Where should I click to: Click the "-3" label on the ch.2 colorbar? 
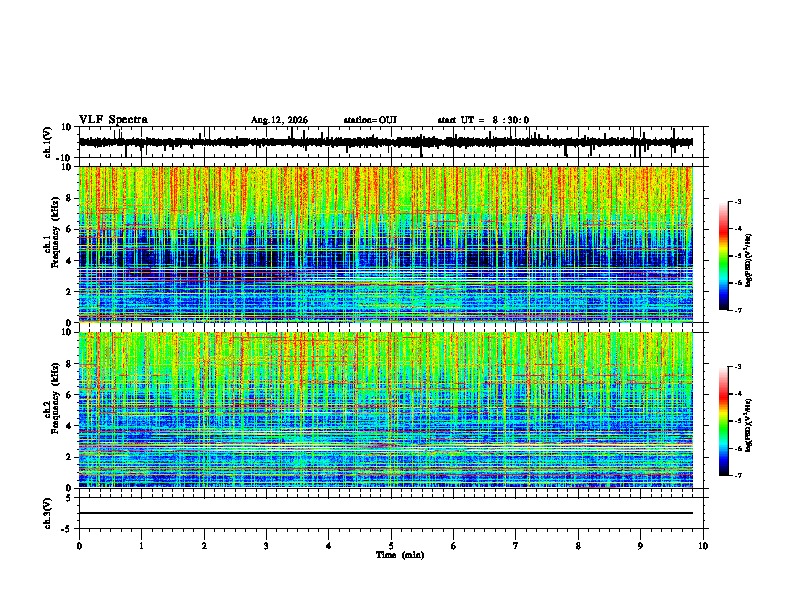pyautogui.click(x=737, y=367)
